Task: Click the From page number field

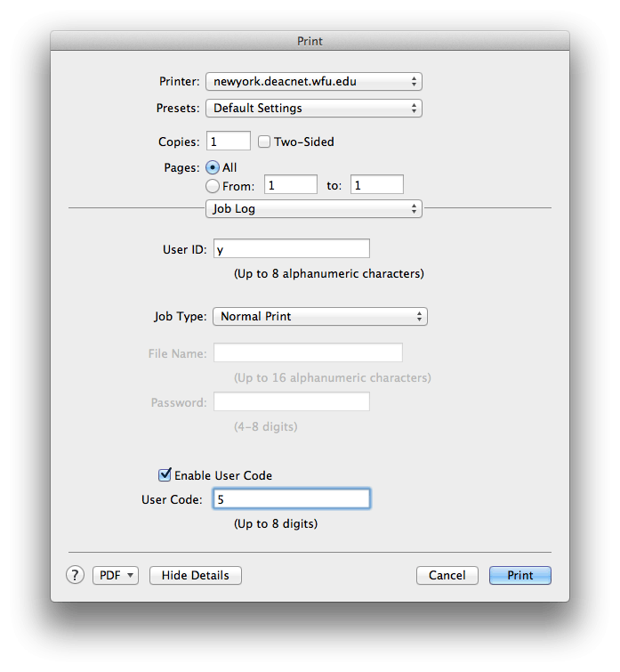Action: (291, 184)
